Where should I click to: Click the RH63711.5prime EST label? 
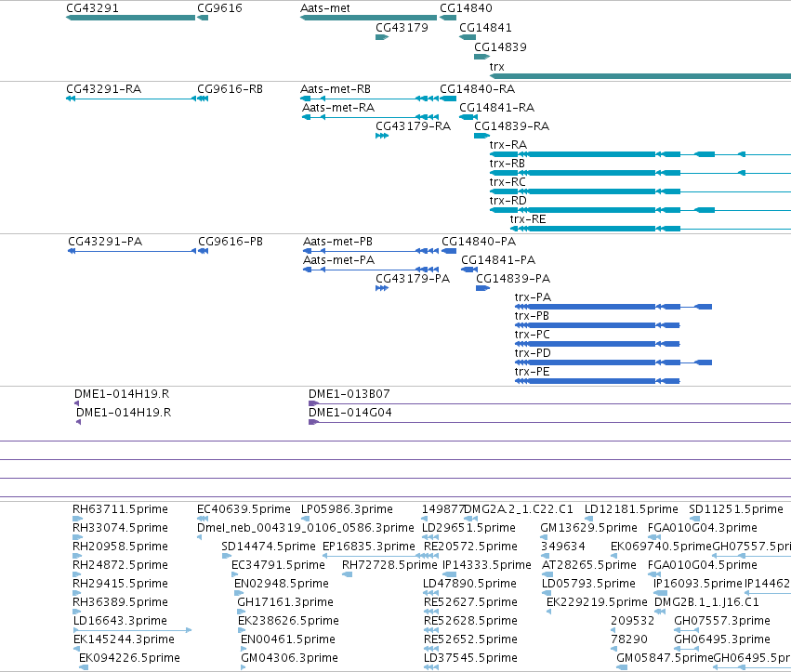click(120, 509)
